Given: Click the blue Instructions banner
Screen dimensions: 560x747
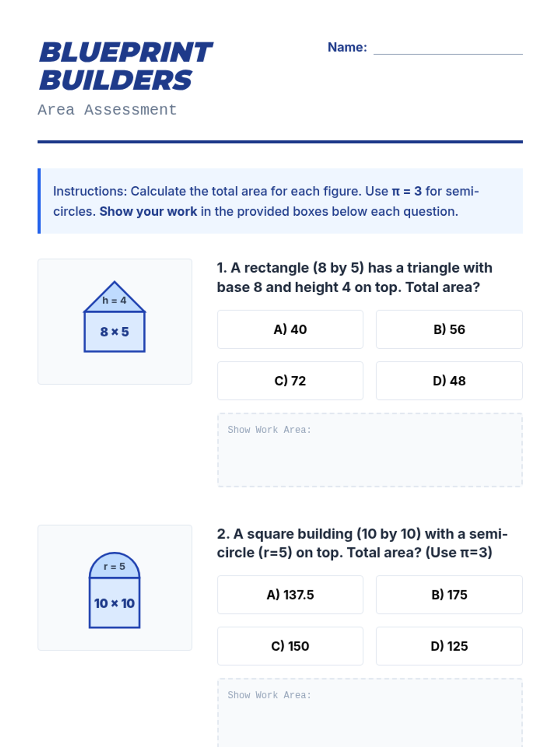Looking at the screenshot, I should point(280,201).
